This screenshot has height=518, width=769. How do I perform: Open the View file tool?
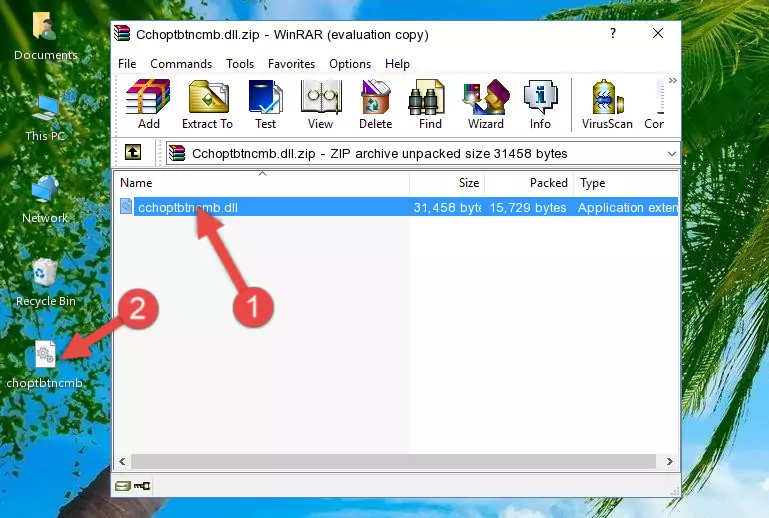(x=321, y=104)
